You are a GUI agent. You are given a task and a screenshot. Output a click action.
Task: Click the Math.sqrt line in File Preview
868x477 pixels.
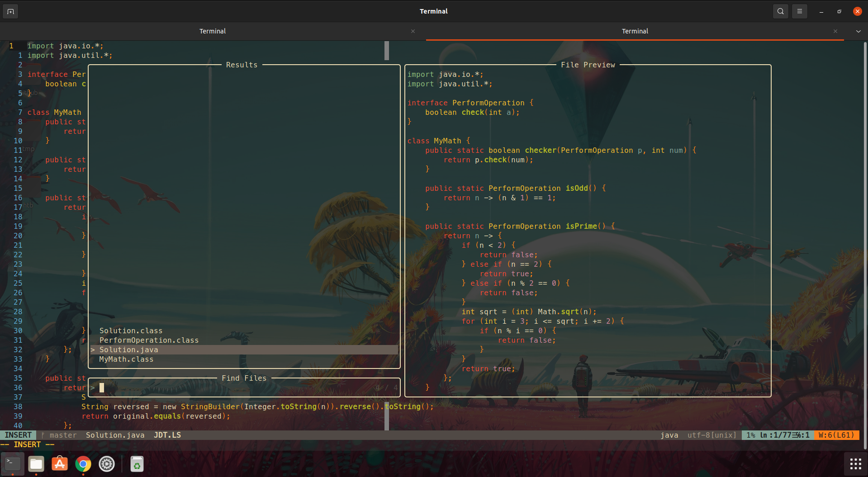point(529,312)
